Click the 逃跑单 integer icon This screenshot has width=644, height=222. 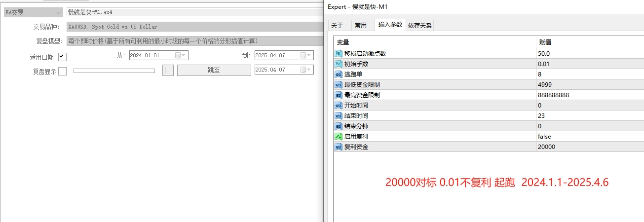pyautogui.click(x=339, y=74)
